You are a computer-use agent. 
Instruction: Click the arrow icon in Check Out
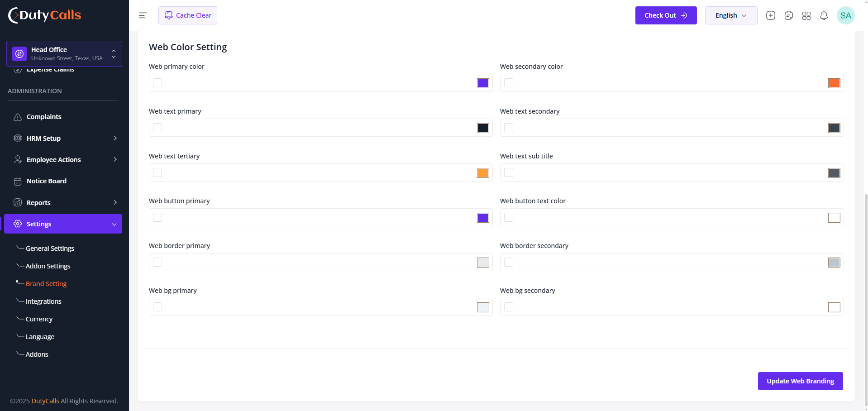tap(684, 15)
